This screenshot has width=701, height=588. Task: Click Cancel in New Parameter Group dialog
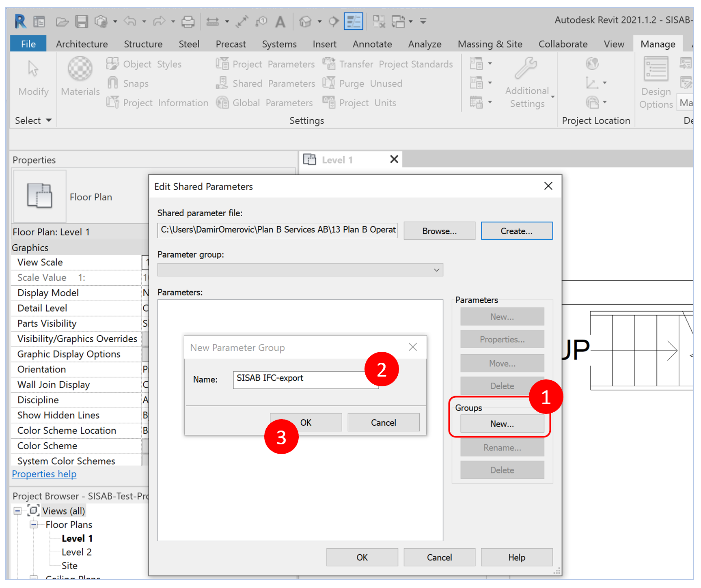383,422
